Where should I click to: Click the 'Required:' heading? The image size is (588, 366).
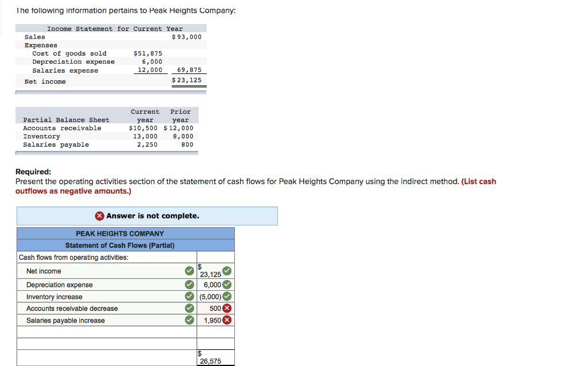(x=33, y=172)
